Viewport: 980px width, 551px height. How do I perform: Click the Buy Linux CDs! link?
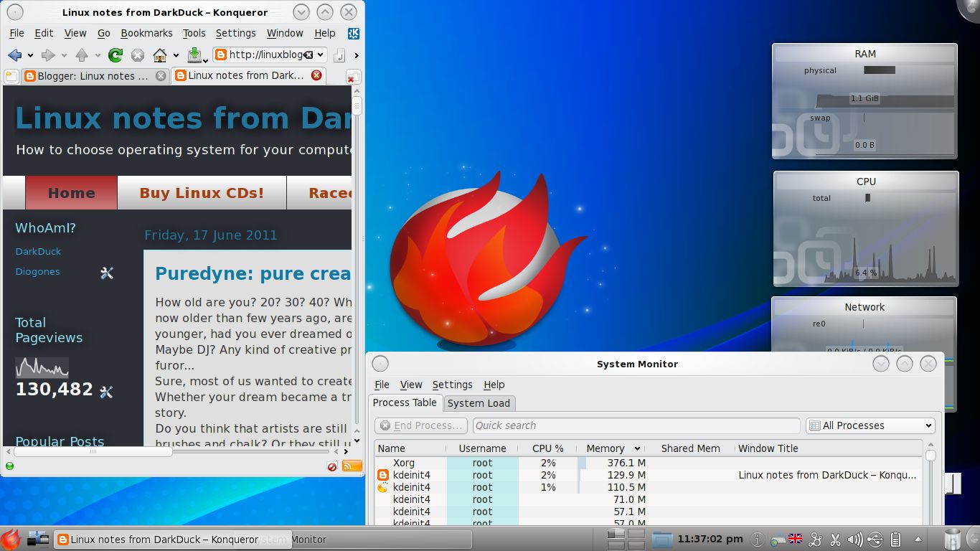click(x=202, y=192)
